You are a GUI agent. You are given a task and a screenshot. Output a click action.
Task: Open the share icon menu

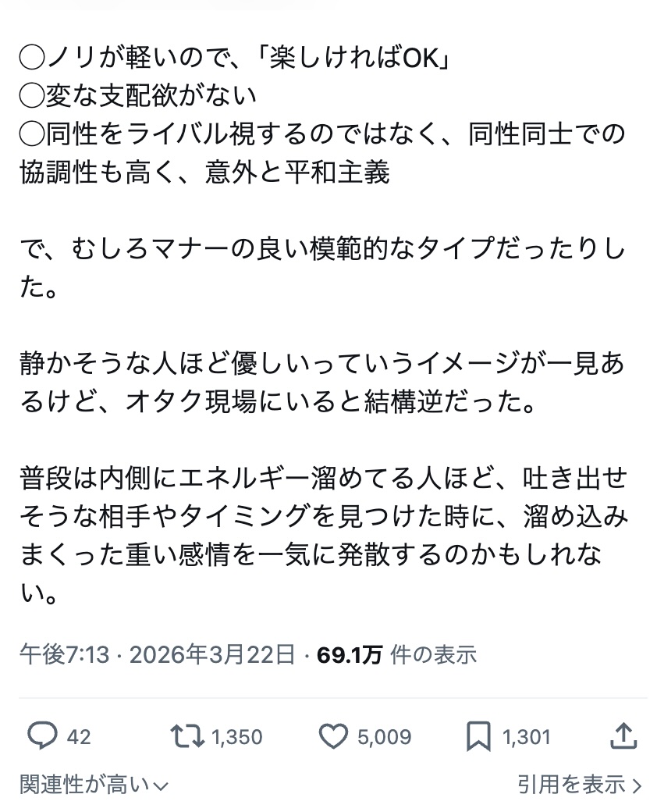(623, 735)
